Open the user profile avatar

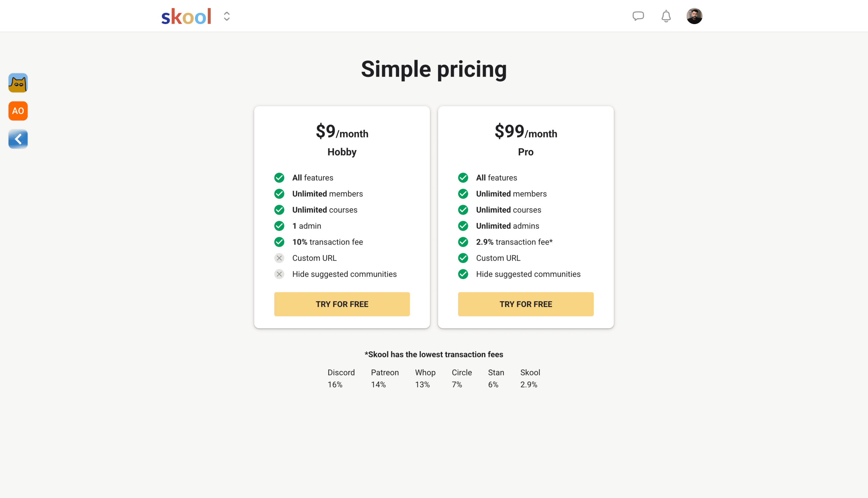(694, 16)
